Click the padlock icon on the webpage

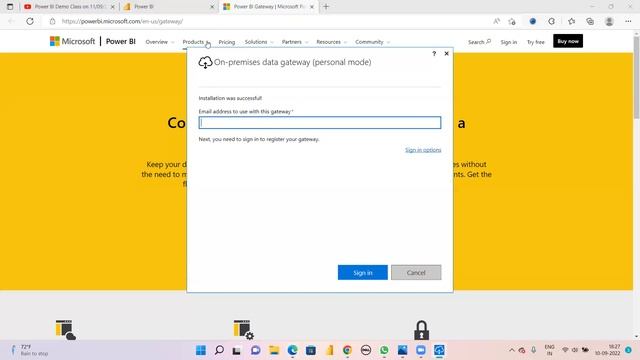point(421,330)
